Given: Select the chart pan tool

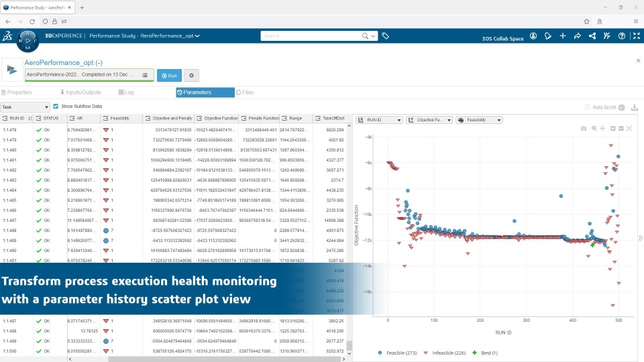Looking at the screenshot, I should click(x=602, y=129).
